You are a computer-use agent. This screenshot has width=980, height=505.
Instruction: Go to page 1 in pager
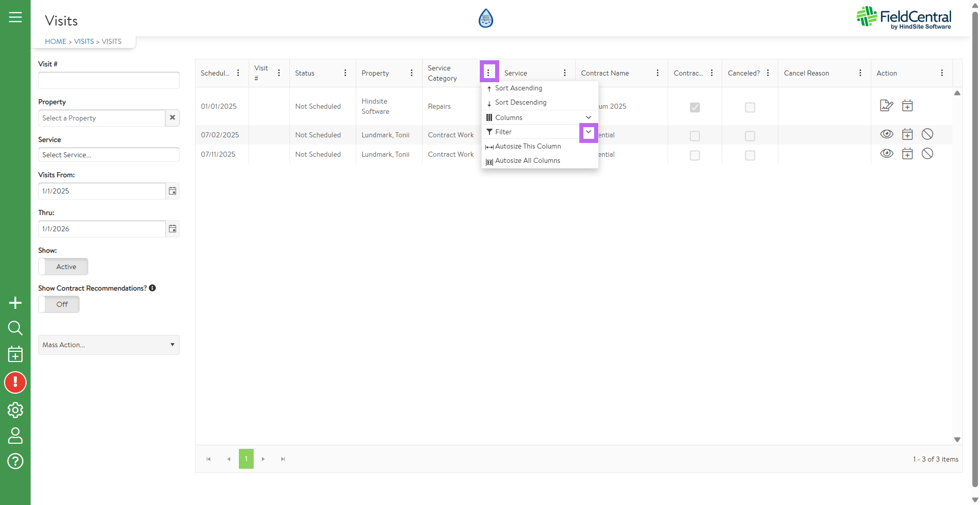click(246, 459)
